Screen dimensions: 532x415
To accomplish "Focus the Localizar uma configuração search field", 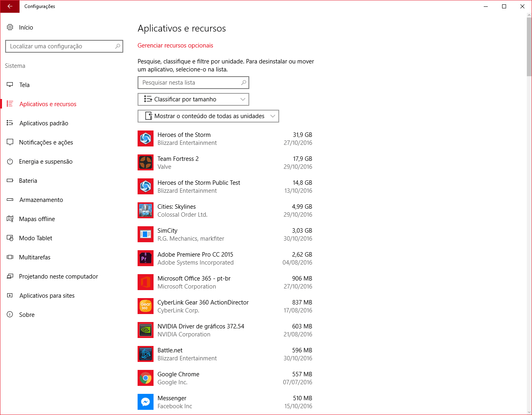I will (x=64, y=46).
